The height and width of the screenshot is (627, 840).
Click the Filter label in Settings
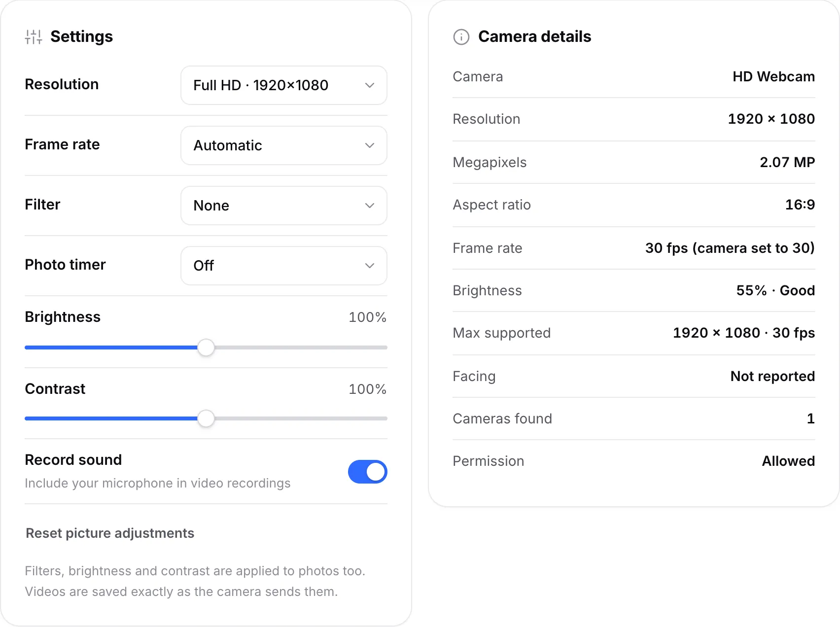(x=43, y=205)
